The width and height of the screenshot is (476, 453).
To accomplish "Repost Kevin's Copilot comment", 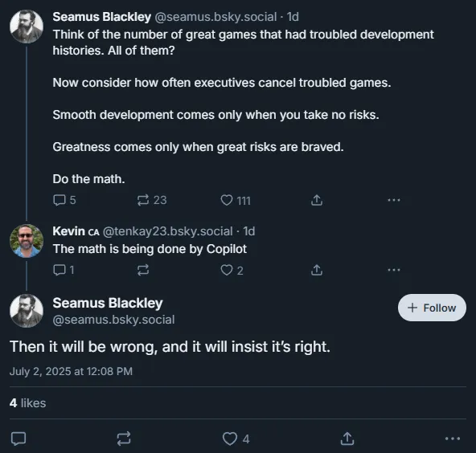I will pos(143,270).
